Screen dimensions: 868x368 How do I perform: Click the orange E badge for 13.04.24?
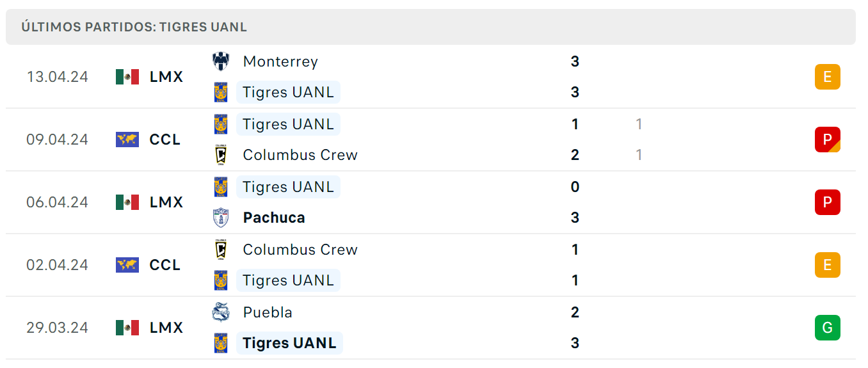click(x=828, y=77)
